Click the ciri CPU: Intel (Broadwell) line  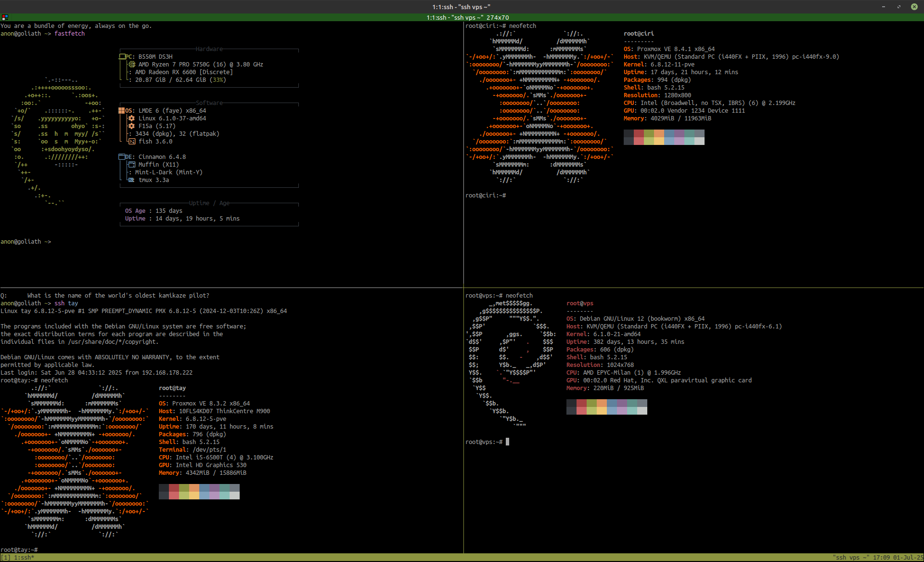click(x=709, y=103)
